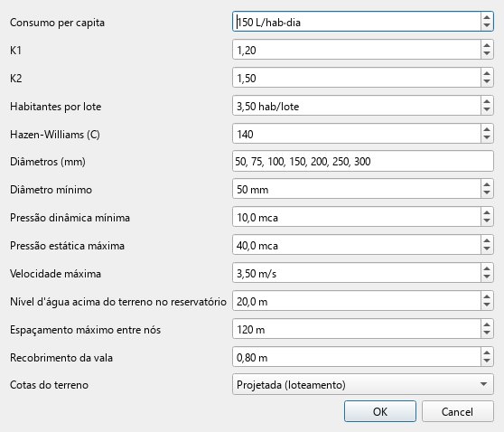Decrease Consumo per capita with down arrow
The image size is (504, 432).
pyautogui.click(x=487, y=26)
